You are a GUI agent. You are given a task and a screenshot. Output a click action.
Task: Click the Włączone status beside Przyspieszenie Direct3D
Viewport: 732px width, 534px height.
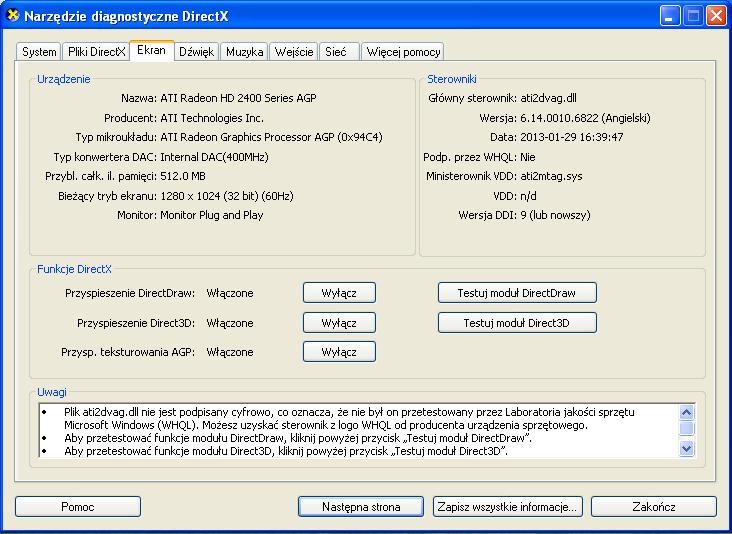(x=230, y=323)
